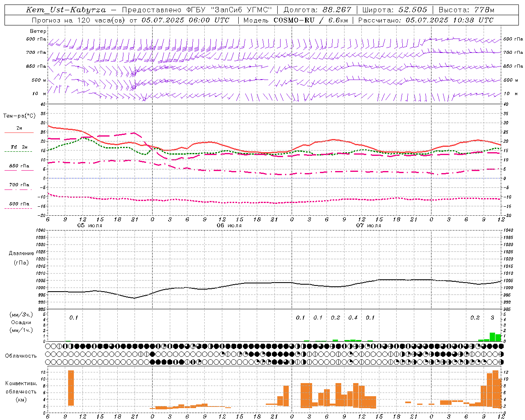525x420 pixels.
Task: Click the Рассчитано: 05.07.2025 10:38 UTC timestamp
Action: click(x=426, y=20)
